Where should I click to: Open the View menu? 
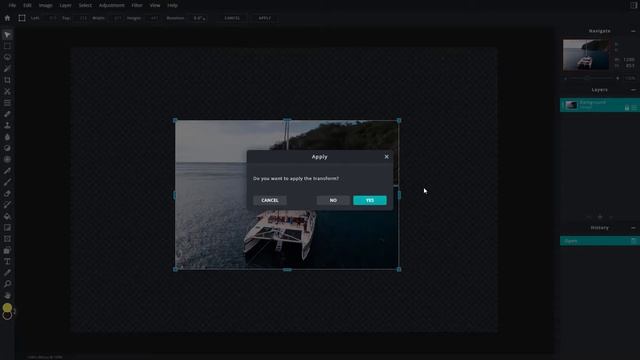click(x=155, y=5)
